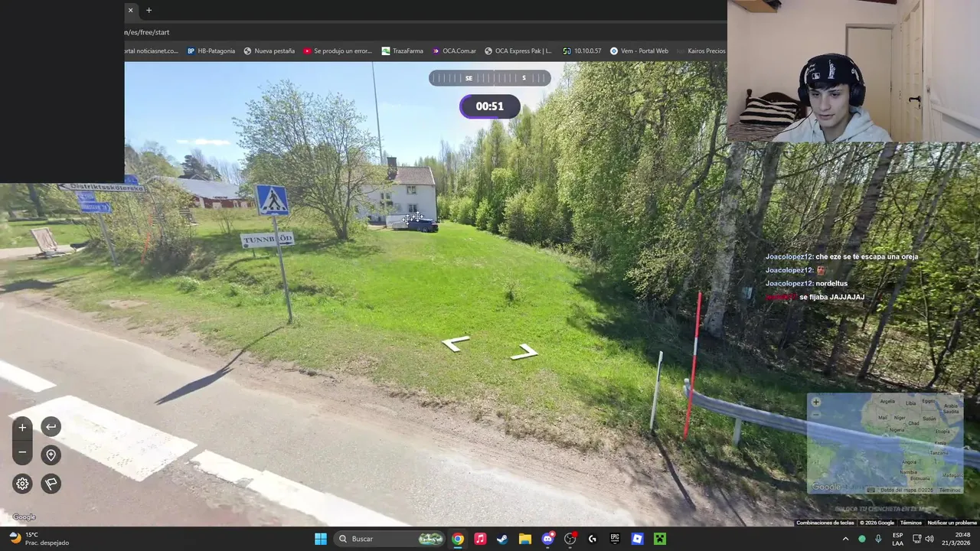Open Logitech G HUB from the taskbar
This screenshot has height=551, width=980.
(x=592, y=539)
